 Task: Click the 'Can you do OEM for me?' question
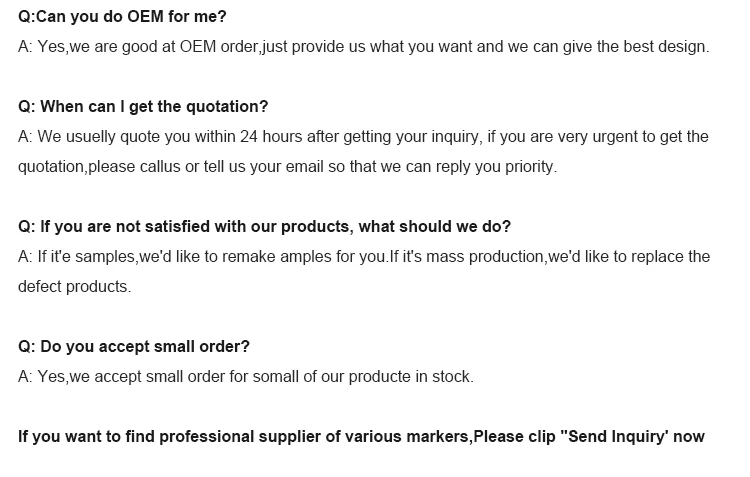tap(122, 17)
